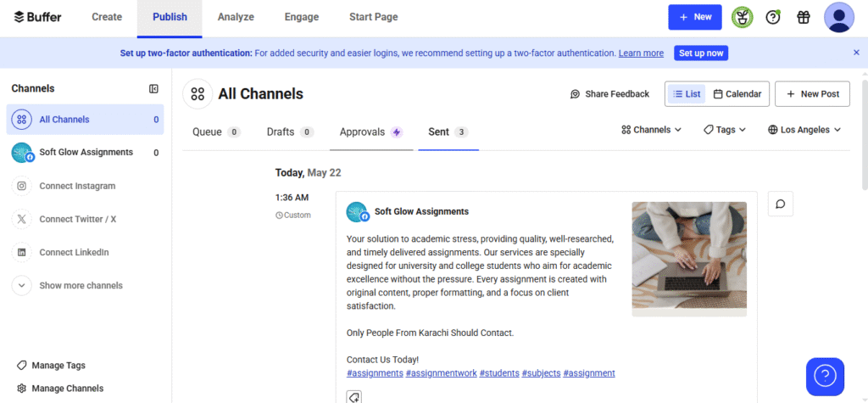Click the #assignmentwork hashtag
Screen dimensions: 868x403
(441, 373)
